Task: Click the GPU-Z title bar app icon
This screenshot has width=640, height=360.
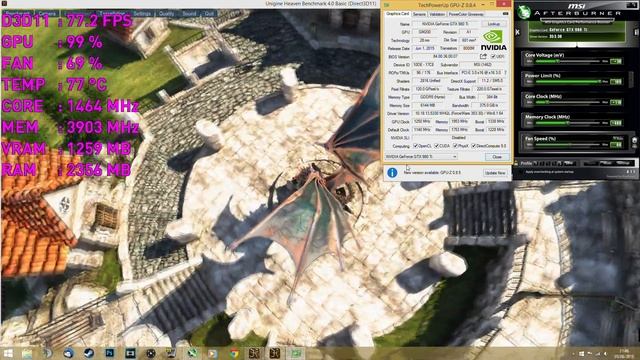Action: pyautogui.click(x=386, y=4)
